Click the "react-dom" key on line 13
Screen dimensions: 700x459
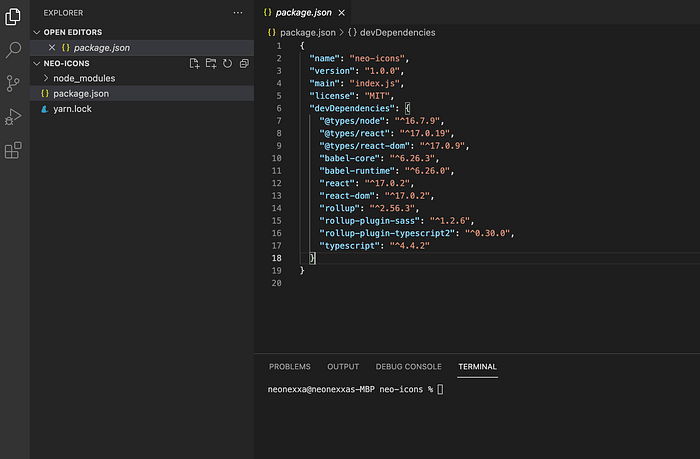coord(347,196)
